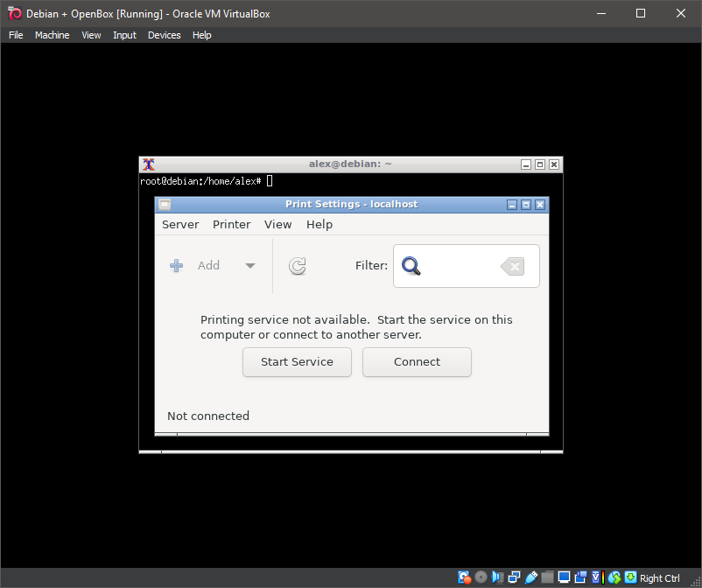Viewport: 702px width, 588px height.
Task: Clear the filter using the X icon
Action: 512,267
